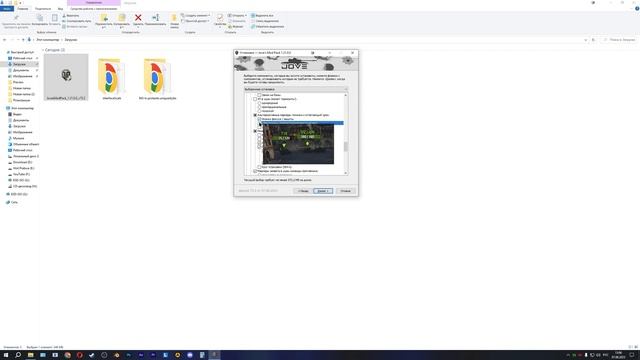Open taskbar search magnifier
The width and height of the screenshot is (640, 360).
tap(18, 355)
